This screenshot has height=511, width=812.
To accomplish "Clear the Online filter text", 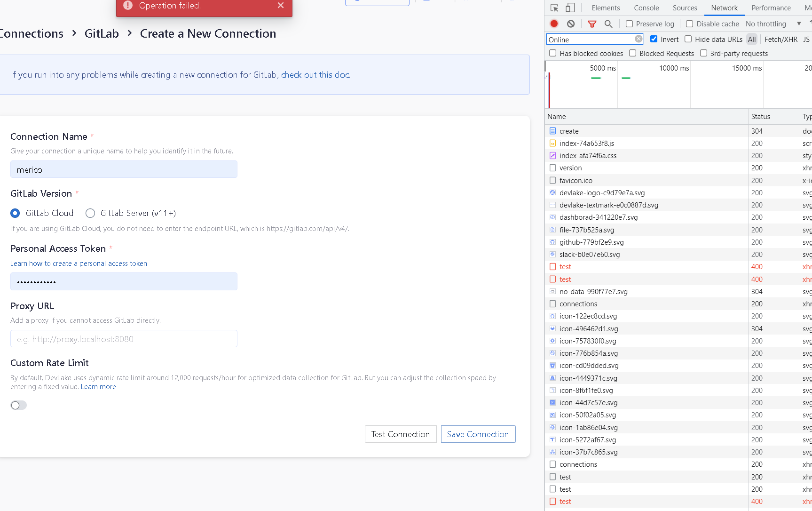I will 639,39.
